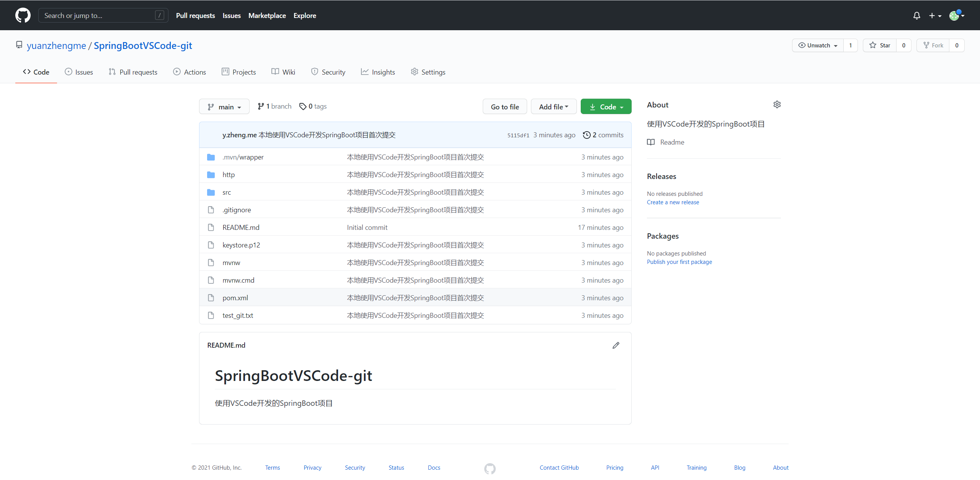The height and width of the screenshot is (480, 980).
Task: Switch to the Wiki tab
Action: coord(283,72)
